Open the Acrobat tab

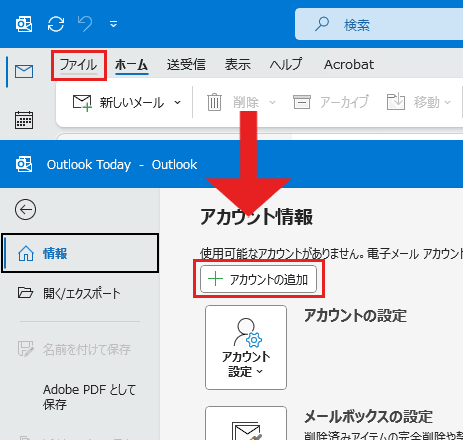[x=349, y=65]
